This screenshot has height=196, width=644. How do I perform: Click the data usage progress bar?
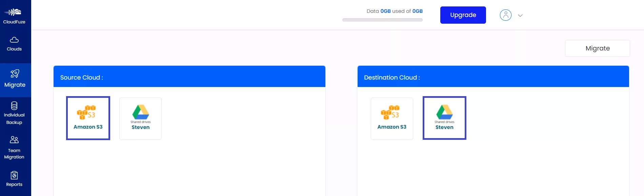pos(382,20)
